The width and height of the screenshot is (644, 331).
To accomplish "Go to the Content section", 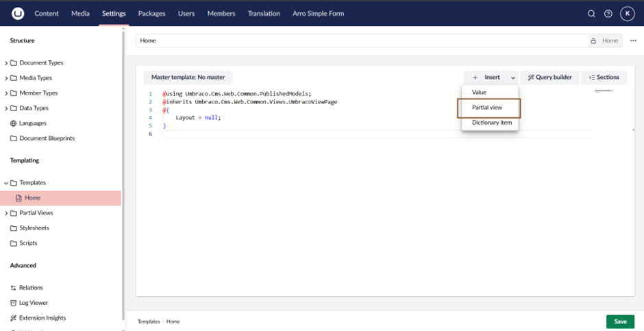I will tap(47, 14).
